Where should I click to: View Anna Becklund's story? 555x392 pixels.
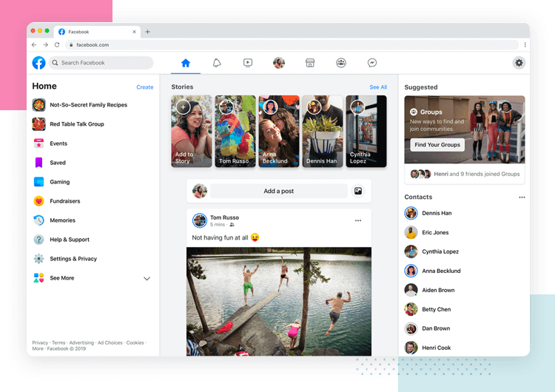(x=279, y=131)
